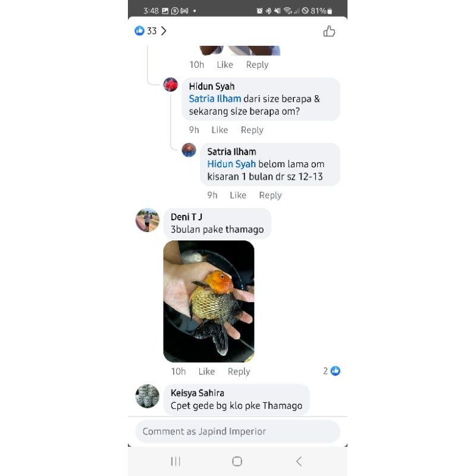Focus the Comment as Japind Imperior field
This screenshot has width=476, height=476.
(x=237, y=431)
